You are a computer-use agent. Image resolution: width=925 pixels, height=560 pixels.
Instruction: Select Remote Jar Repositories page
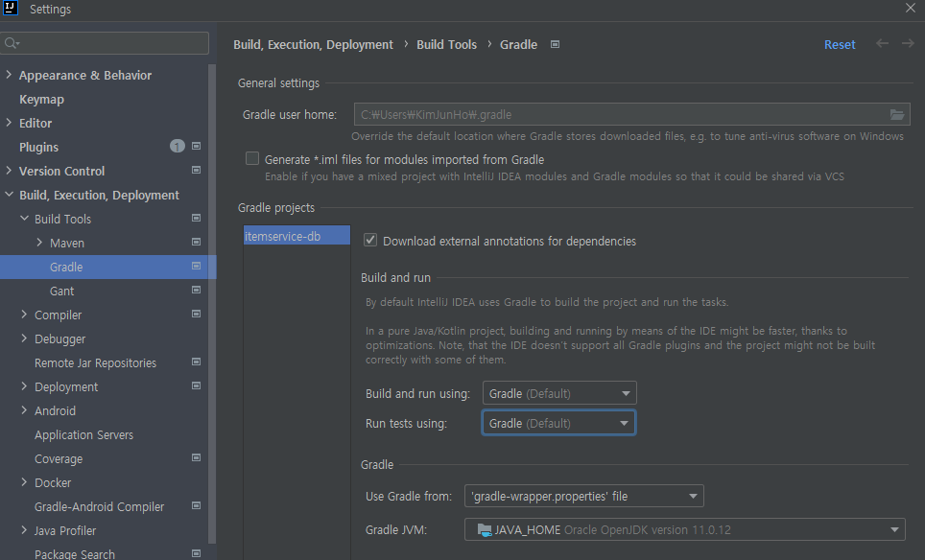[x=96, y=362]
